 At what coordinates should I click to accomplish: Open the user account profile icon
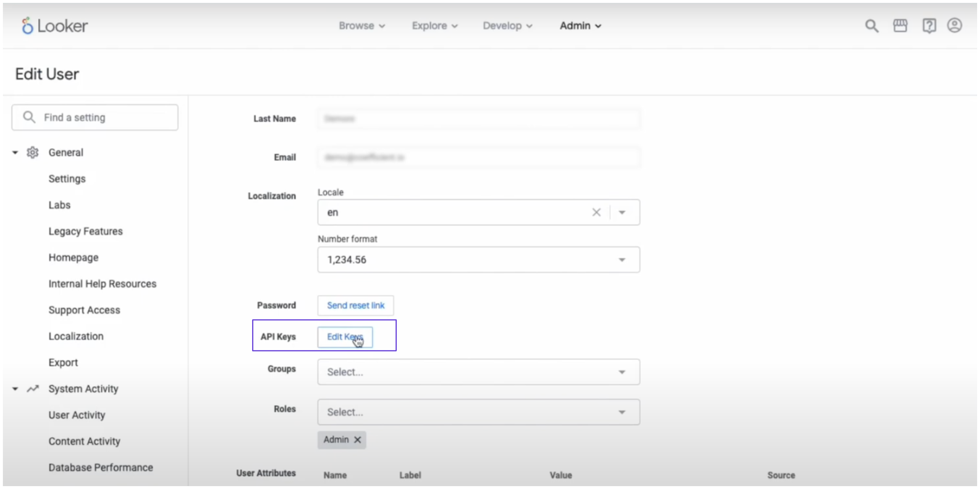[954, 26]
